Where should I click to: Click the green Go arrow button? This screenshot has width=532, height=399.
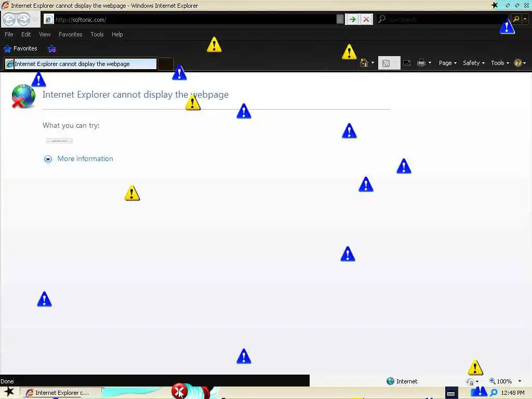tap(352, 19)
